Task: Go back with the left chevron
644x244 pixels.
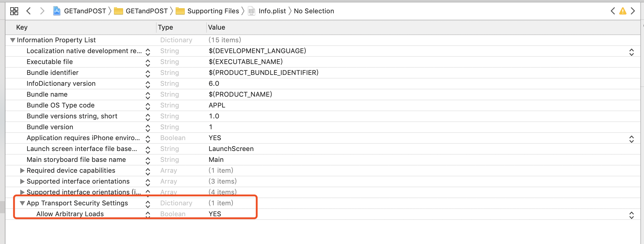Action: [28, 11]
